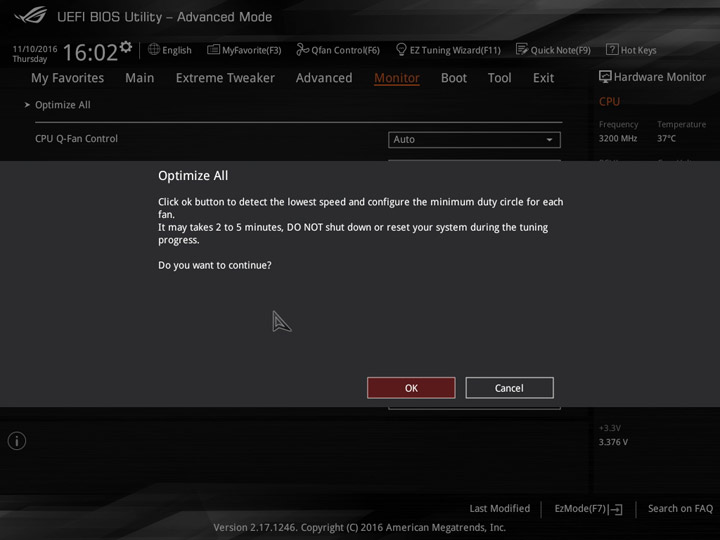Screen dimensions: 720x540
Task: Click the Hardware Monitor screen icon
Action: [x=605, y=77]
